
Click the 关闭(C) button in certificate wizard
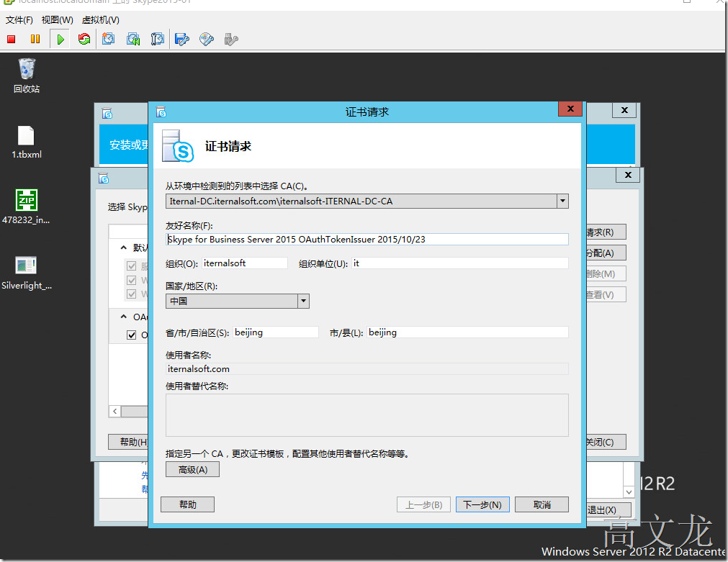pyautogui.click(x=606, y=442)
